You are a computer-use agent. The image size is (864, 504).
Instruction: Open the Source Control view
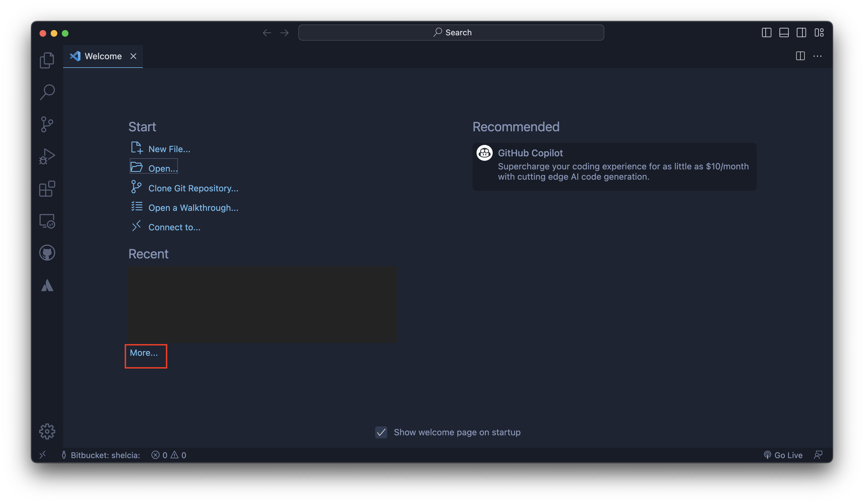pyautogui.click(x=47, y=124)
